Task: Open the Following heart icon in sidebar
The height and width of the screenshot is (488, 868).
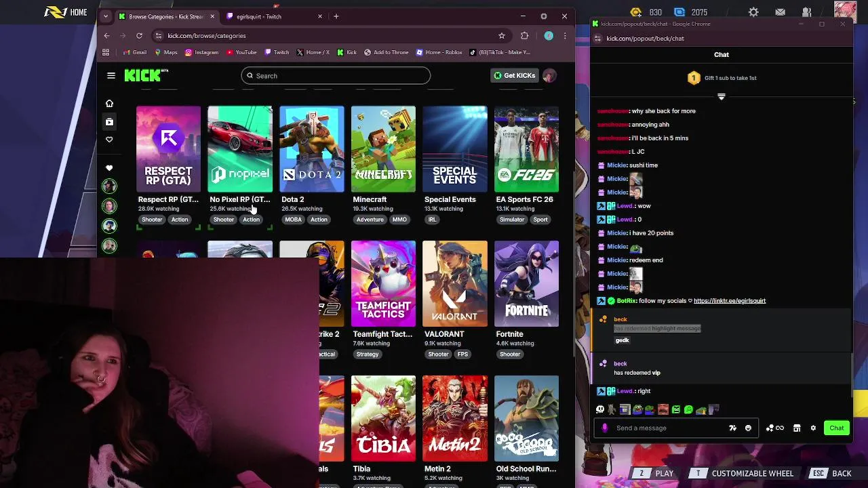Action: tap(109, 140)
